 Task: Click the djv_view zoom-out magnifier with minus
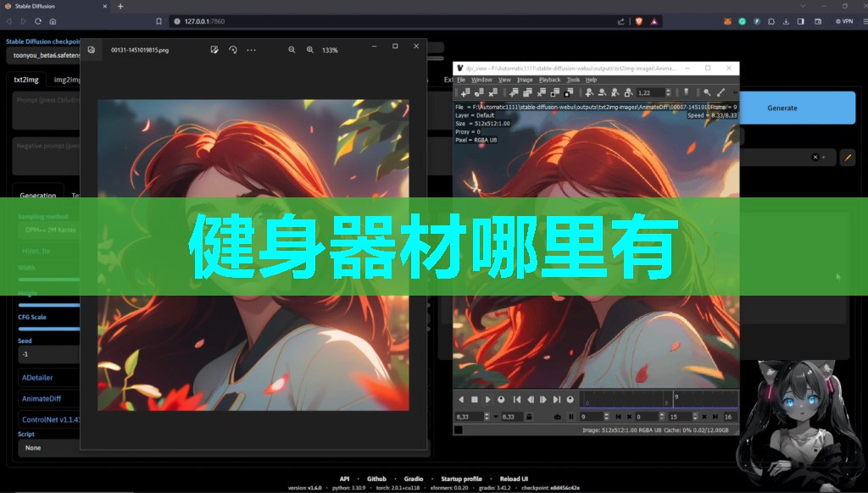coord(603,92)
